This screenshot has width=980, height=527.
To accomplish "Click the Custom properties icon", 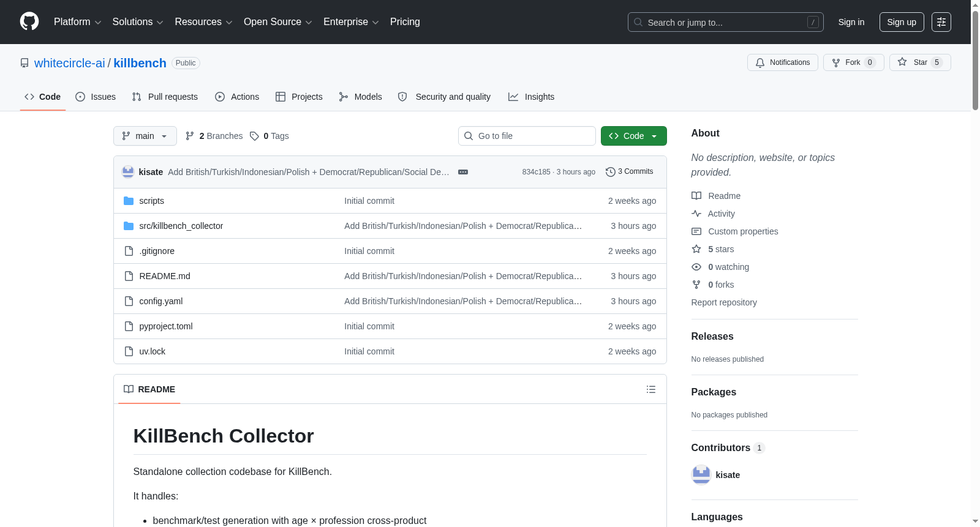I will point(696,231).
